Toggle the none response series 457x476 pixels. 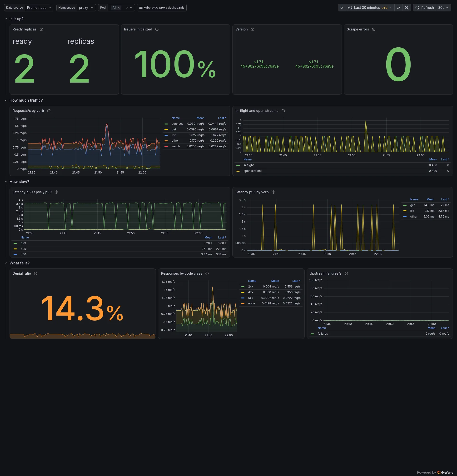(x=251, y=304)
